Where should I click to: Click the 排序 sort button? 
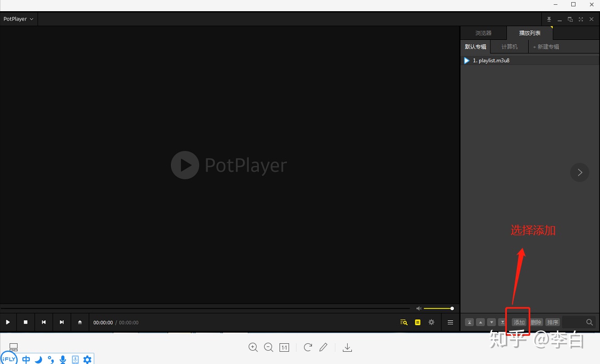(553, 322)
